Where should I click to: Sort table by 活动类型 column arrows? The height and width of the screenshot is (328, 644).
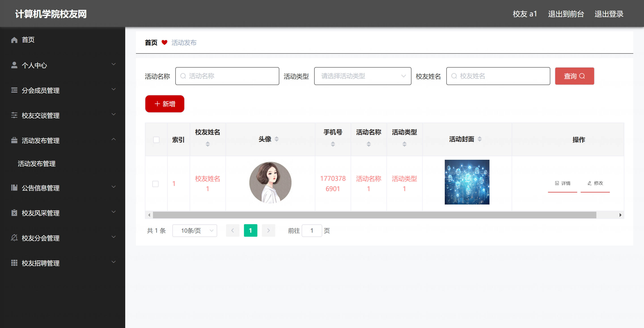point(404,144)
